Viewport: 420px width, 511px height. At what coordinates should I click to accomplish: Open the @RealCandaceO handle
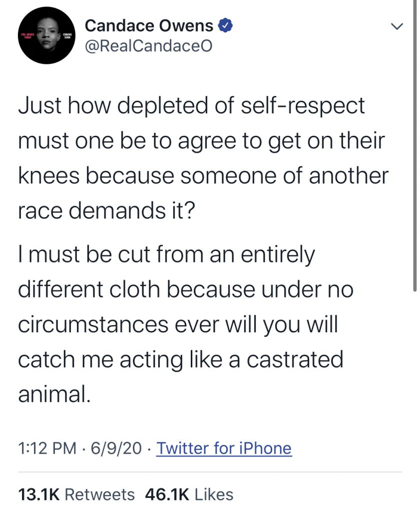[148, 46]
